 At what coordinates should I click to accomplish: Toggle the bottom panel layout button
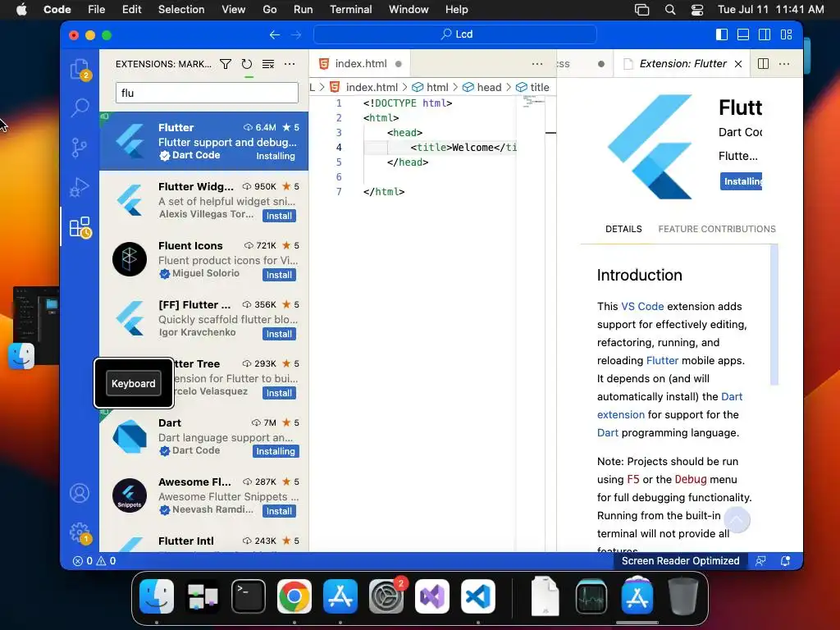[743, 34]
